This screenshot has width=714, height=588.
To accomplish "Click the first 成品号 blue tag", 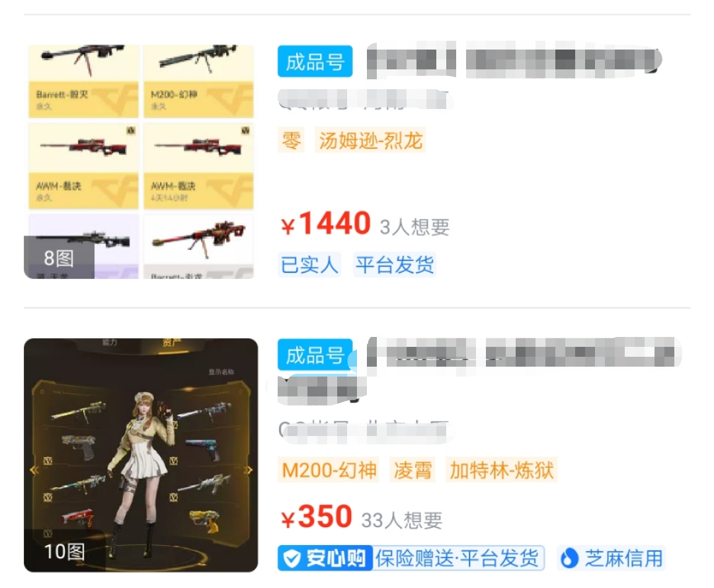I will point(315,61).
